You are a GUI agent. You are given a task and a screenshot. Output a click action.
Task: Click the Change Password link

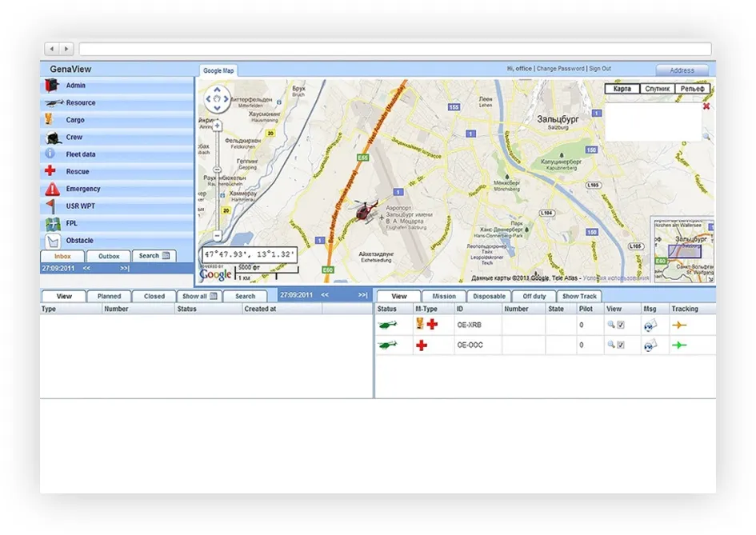tap(560, 69)
